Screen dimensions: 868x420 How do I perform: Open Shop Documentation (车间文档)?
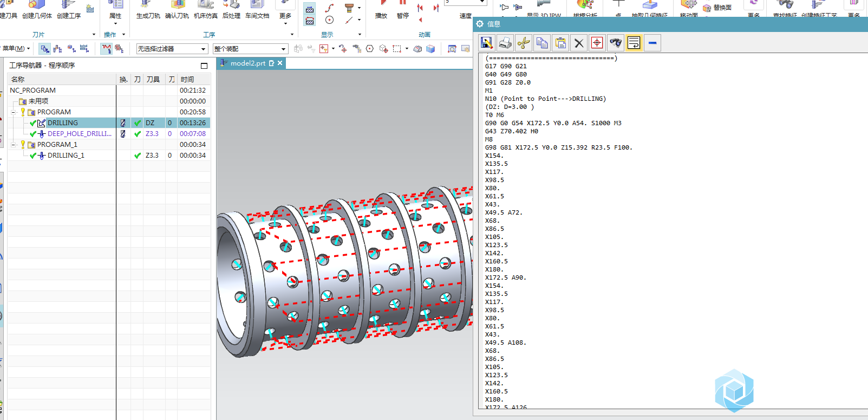[x=257, y=10]
